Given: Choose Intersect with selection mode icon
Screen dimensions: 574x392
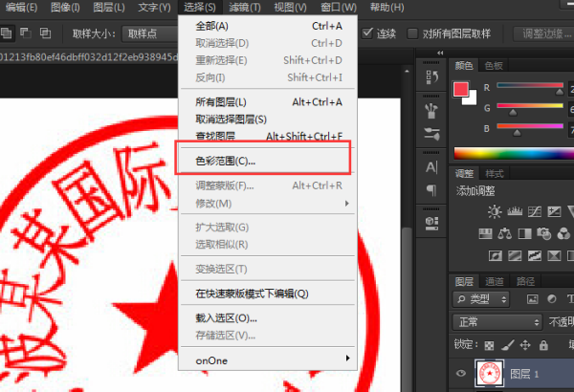Looking at the screenshot, I should (45, 33).
